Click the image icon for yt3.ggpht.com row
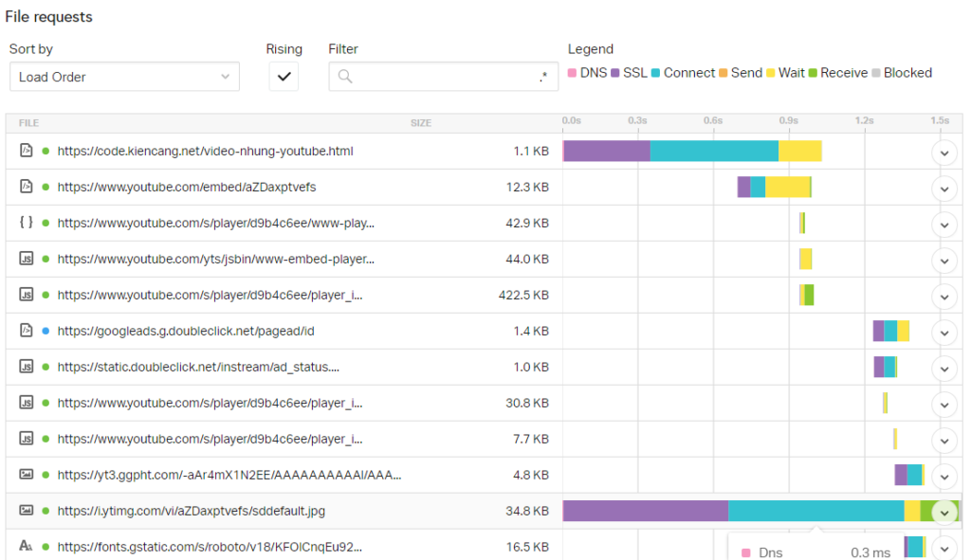 point(27,475)
